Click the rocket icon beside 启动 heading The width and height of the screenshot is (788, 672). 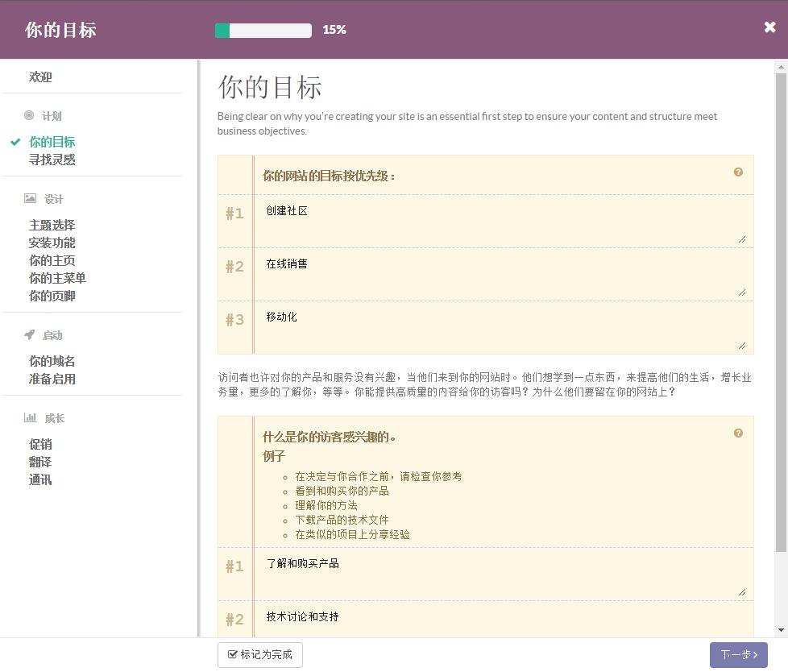31,335
